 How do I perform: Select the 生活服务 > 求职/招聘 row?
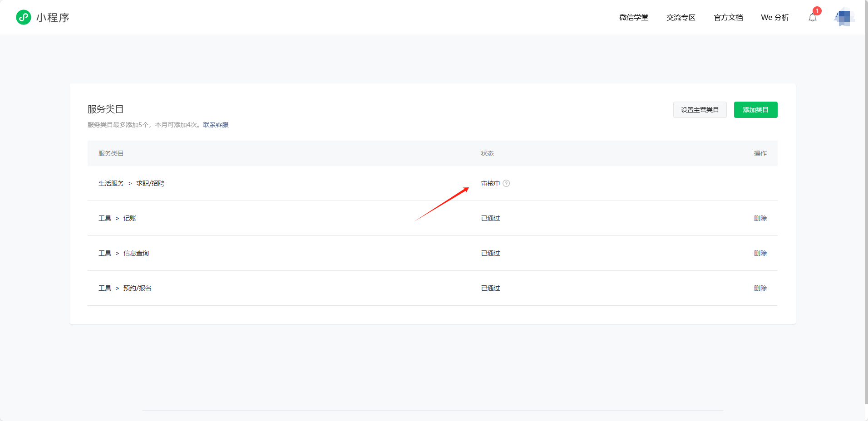(x=131, y=183)
